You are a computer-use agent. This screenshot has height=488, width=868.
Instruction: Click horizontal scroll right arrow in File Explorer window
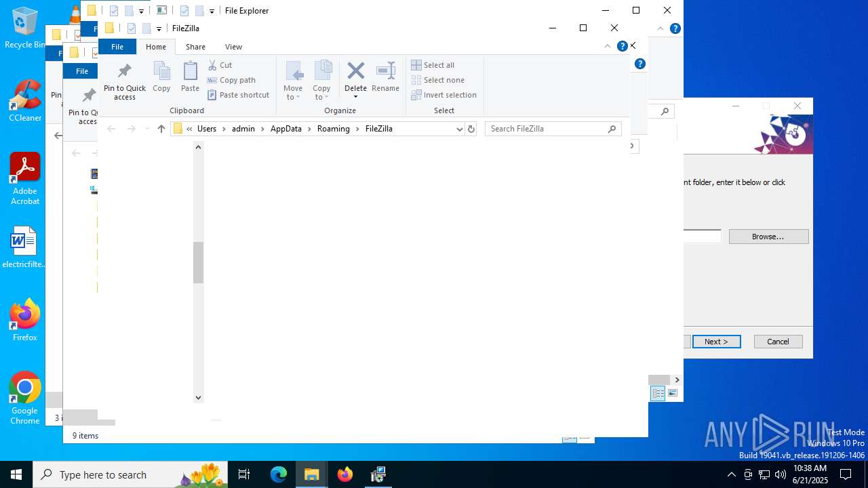(677, 380)
